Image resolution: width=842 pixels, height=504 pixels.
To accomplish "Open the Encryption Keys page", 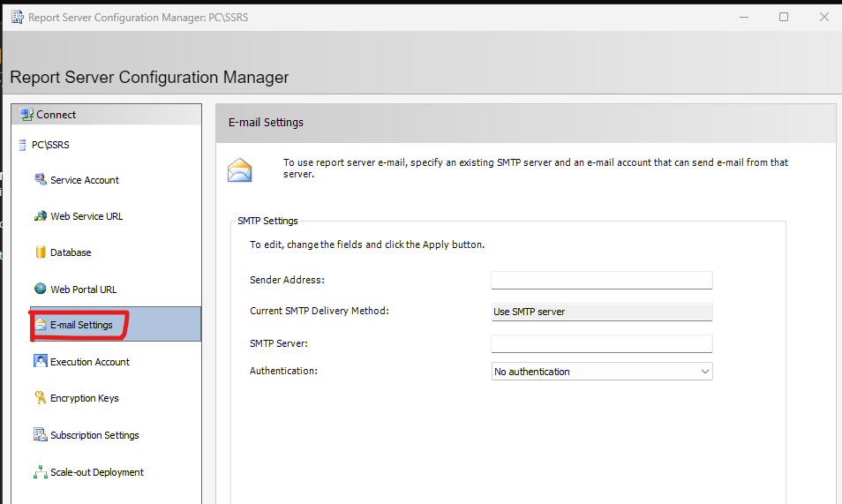I will 85,398.
